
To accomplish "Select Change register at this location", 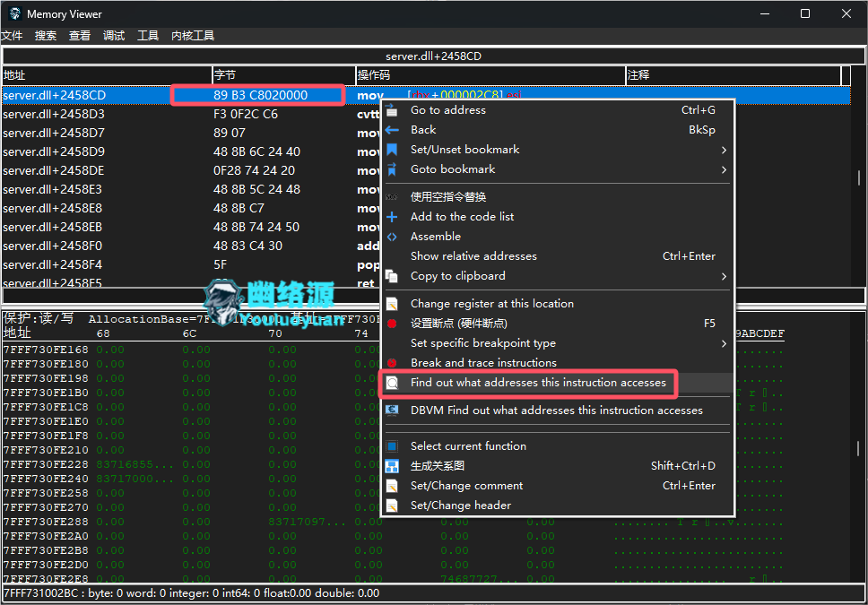I will pos(491,304).
